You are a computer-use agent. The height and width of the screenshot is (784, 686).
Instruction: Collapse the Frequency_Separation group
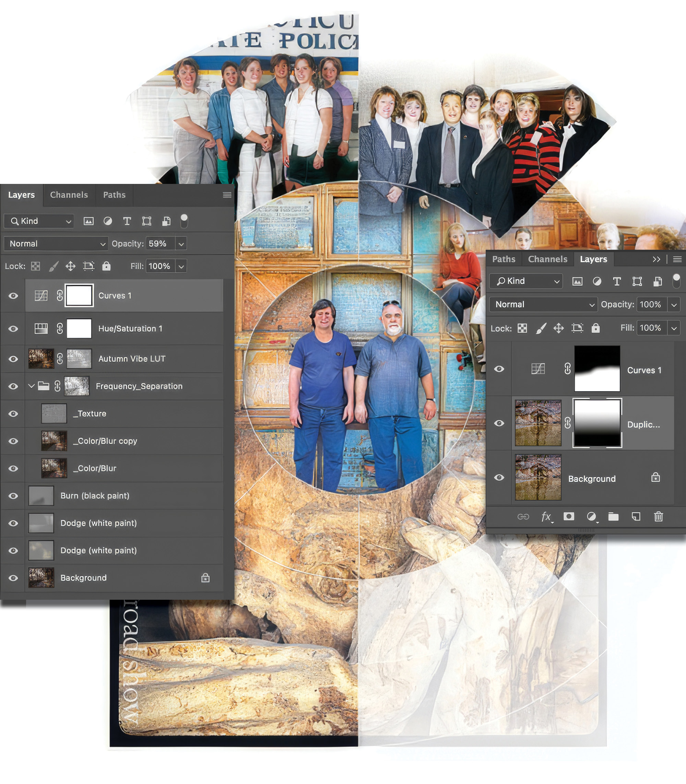[x=32, y=386]
